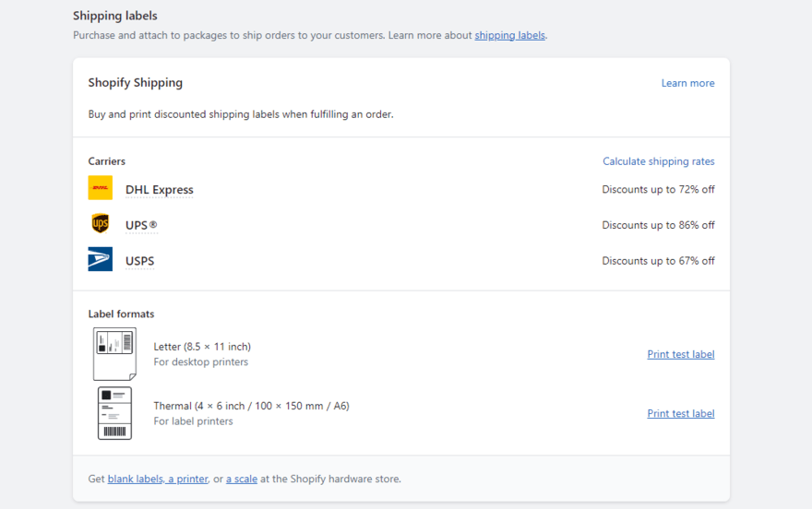
Task: Click the UPS shield logo icon
Action: pos(100,223)
